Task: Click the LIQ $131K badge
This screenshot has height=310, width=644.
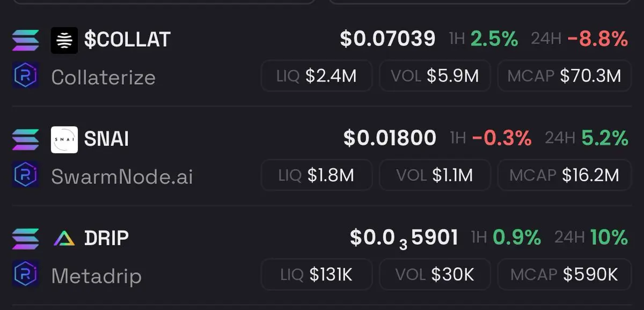Action: 317,275
